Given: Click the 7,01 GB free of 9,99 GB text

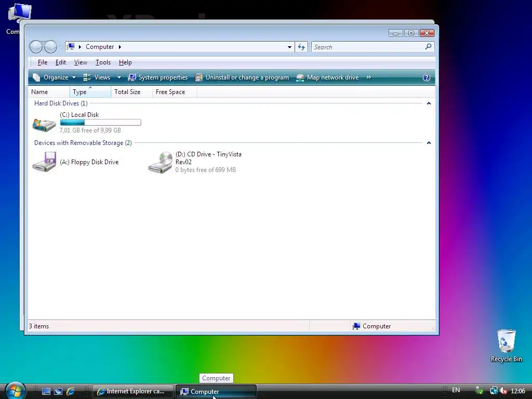Looking at the screenshot, I should pyautogui.click(x=90, y=130).
